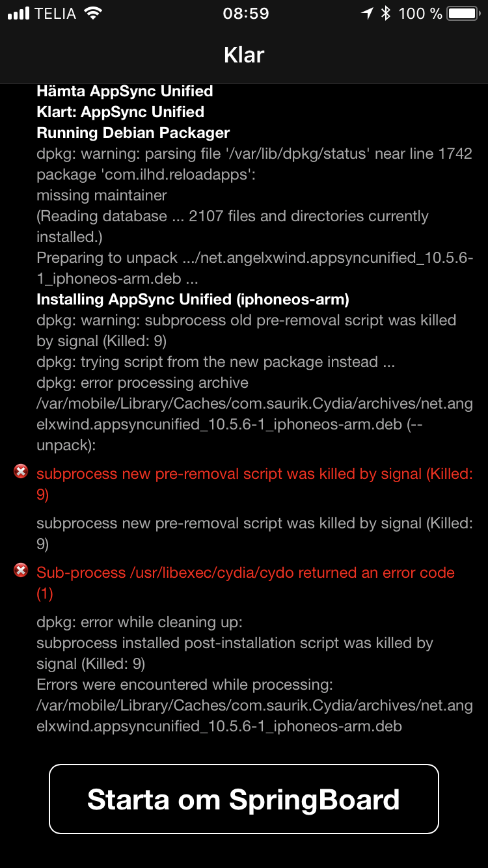This screenshot has height=868, width=488.
Task: Tap the cellular signal bars icon
Action: click(20, 14)
